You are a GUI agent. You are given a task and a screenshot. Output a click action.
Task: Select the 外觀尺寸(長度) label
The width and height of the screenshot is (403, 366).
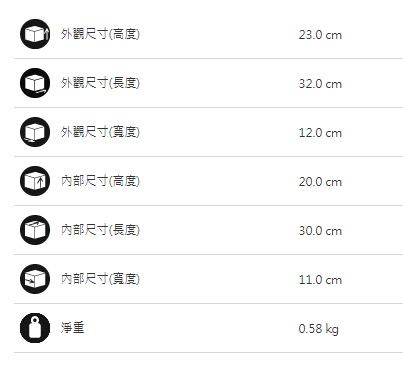pos(100,83)
